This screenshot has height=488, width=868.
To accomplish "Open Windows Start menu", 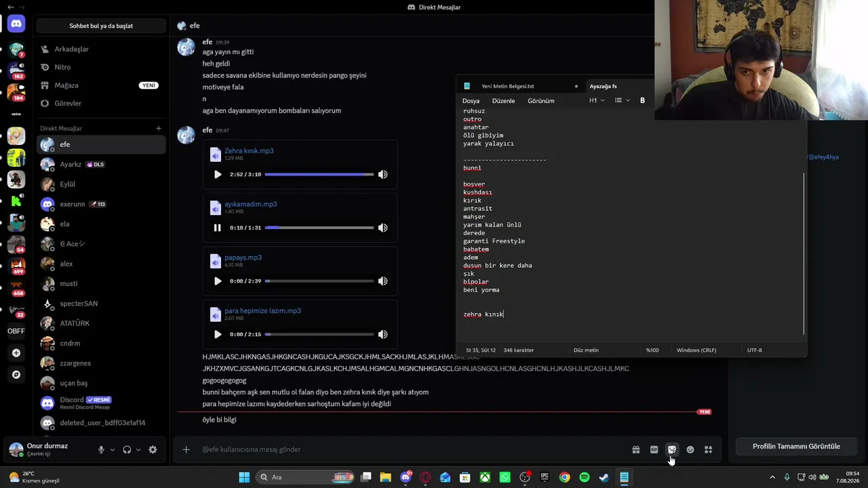I will (x=244, y=477).
